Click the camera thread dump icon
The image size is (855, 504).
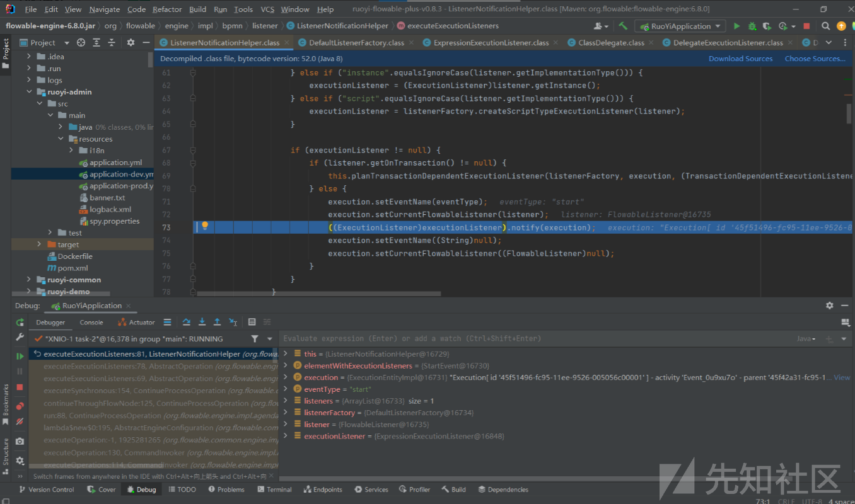(20, 442)
